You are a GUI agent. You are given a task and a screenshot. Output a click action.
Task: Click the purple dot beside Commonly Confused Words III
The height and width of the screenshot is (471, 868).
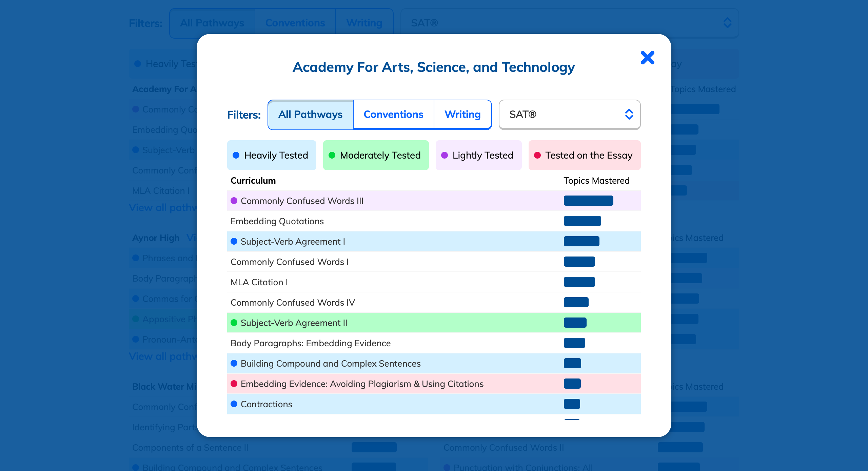[x=234, y=201]
